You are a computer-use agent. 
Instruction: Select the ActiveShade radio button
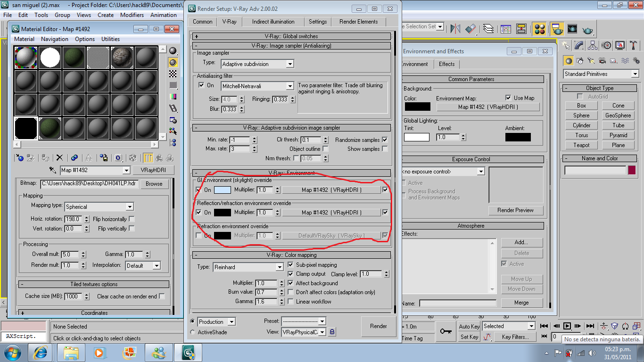click(192, 332)
